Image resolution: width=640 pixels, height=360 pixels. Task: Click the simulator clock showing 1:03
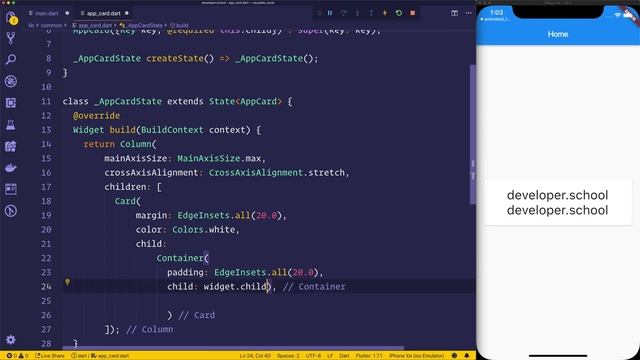click(496, 13)
